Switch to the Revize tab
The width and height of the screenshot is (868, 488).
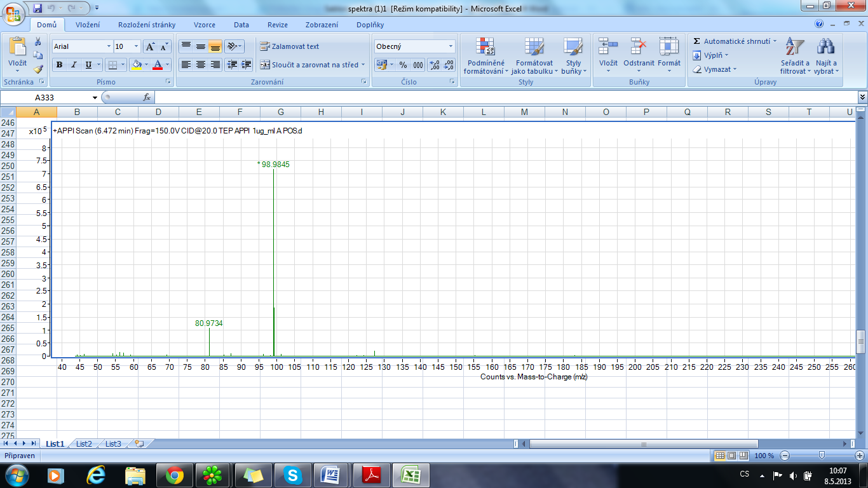(x=278, y=25)
